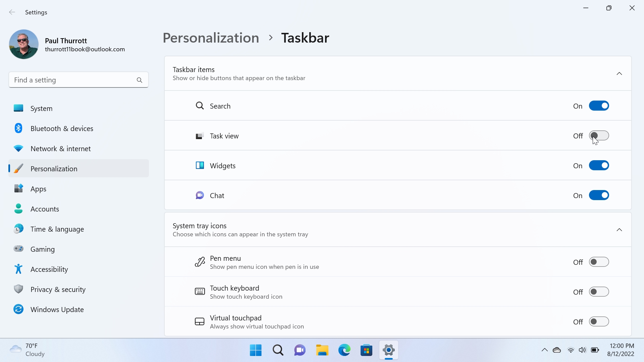Go to Windows Update settings

(57, 310)
